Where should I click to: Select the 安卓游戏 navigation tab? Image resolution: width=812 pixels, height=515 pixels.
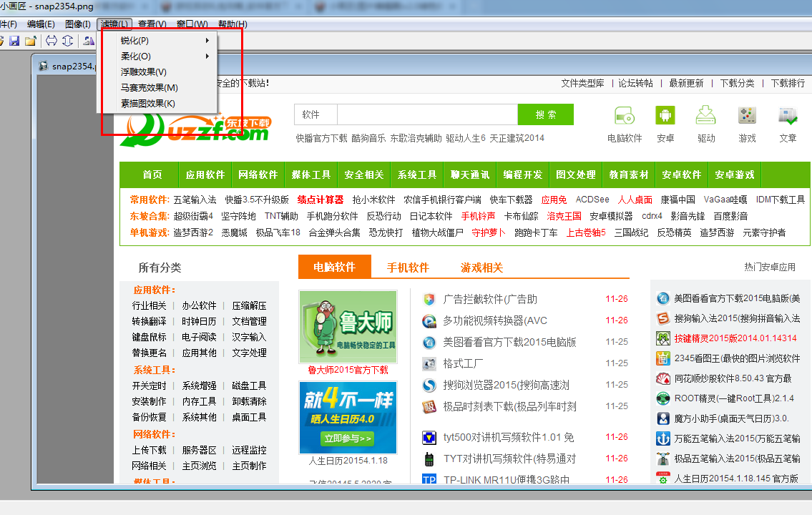pos(734,175)
